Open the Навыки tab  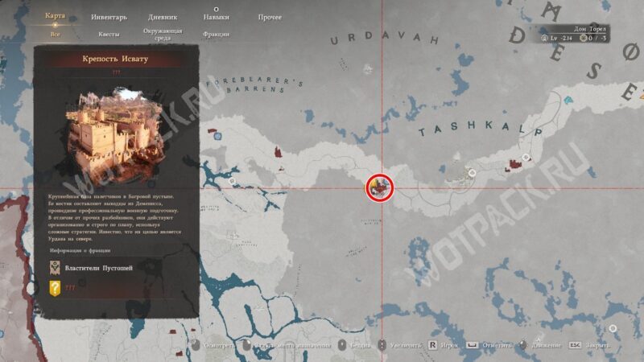[x=216, y=16]
